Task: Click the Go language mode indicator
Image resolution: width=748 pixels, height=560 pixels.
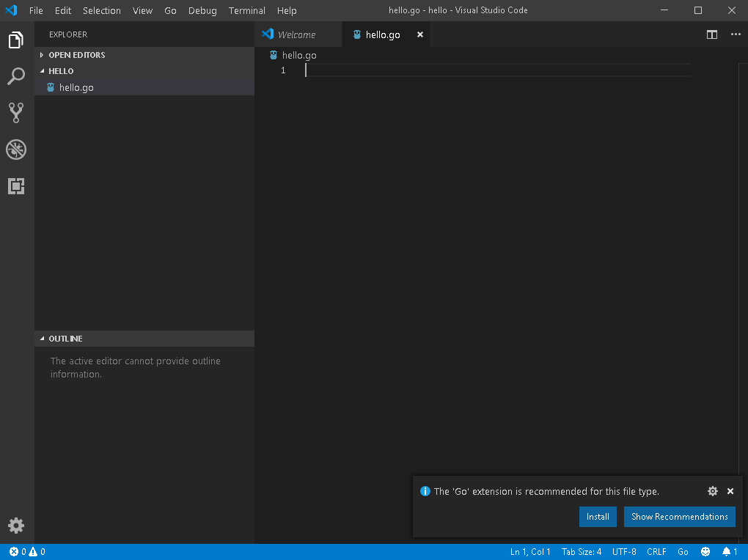Action: pos(683,551)
